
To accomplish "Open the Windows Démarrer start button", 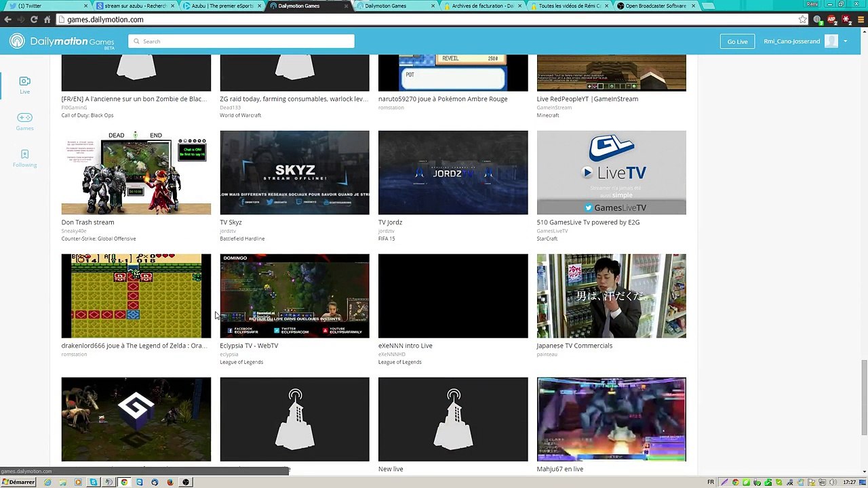I will coord(18,482).
